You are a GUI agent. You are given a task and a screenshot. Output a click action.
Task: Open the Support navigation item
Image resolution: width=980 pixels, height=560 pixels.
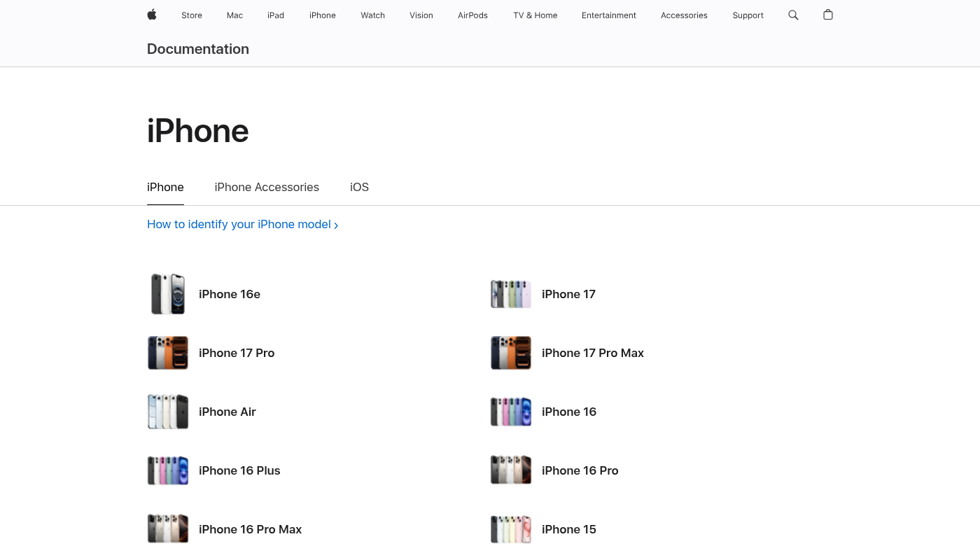(748, 15)
